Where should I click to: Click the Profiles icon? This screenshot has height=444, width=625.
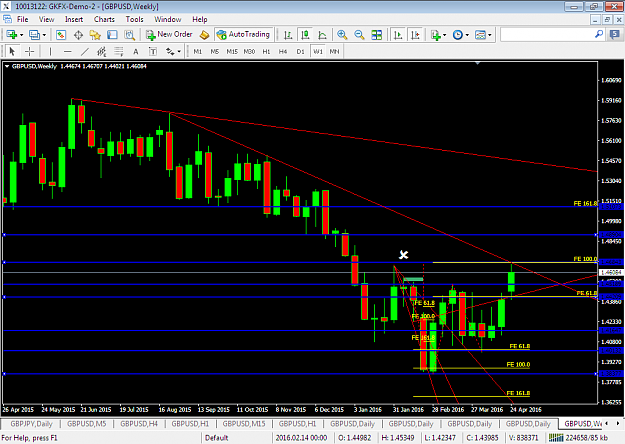pyautogui.click(x=35, y=35)
